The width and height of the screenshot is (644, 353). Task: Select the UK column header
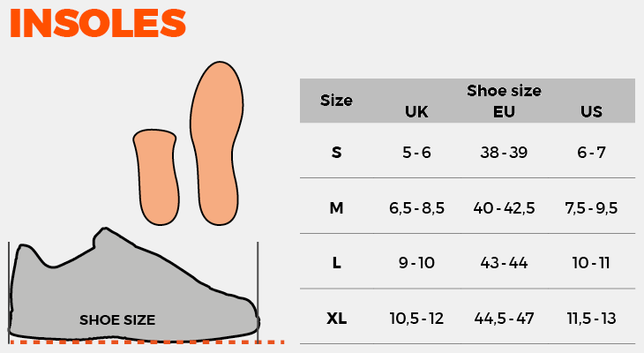coord(416,112)
